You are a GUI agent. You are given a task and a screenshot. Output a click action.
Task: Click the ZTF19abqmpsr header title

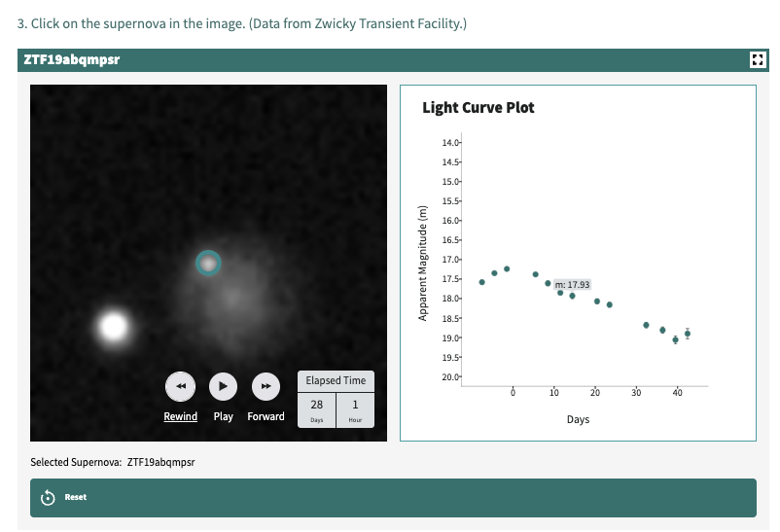72,59
